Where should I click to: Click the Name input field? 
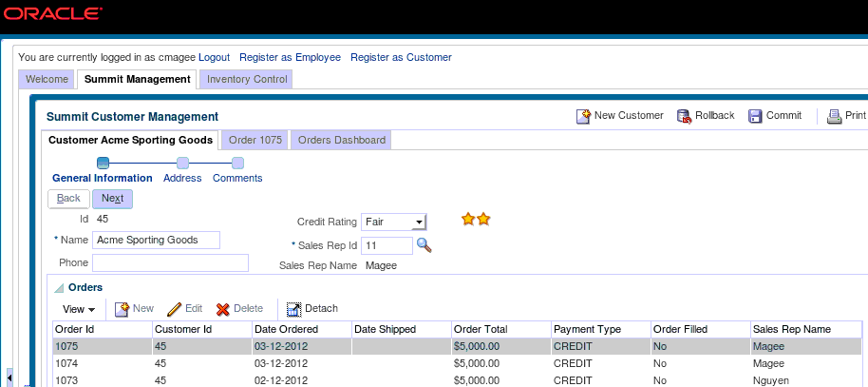coord(156,240)
